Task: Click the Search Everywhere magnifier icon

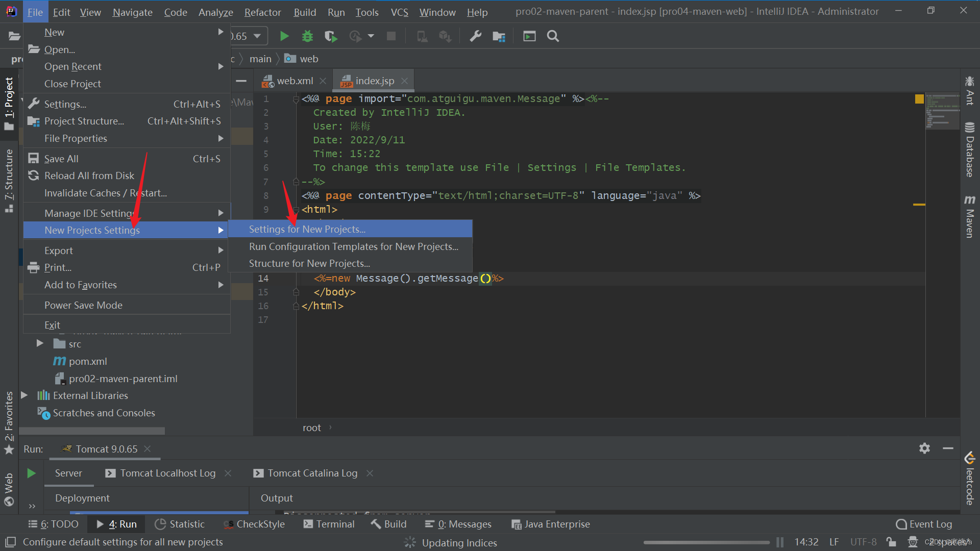Action: (x=553, y=36)
